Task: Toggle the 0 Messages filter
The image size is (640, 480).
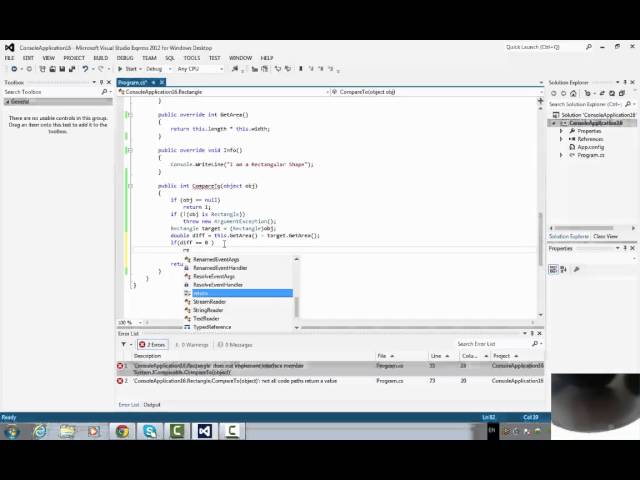Action: (238, 344)
